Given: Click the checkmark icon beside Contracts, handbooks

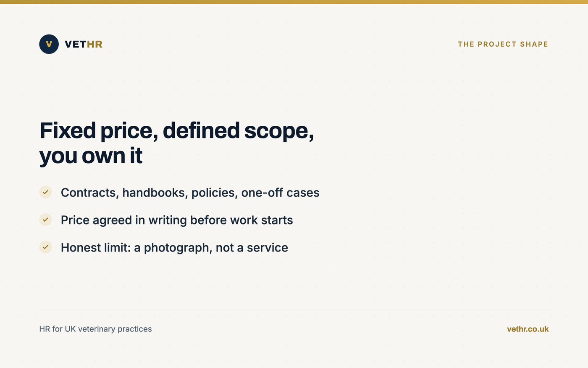Looking at the screenshot, I should 45,192.
